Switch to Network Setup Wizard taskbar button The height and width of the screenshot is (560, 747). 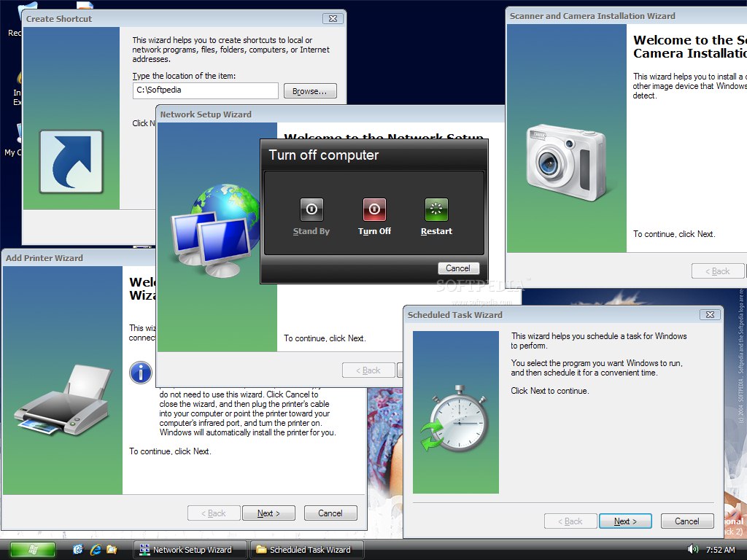190,550
